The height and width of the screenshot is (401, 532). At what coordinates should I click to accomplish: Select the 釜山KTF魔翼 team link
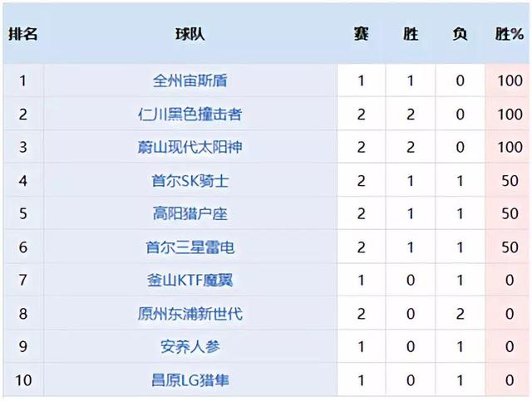coord(190,281)
